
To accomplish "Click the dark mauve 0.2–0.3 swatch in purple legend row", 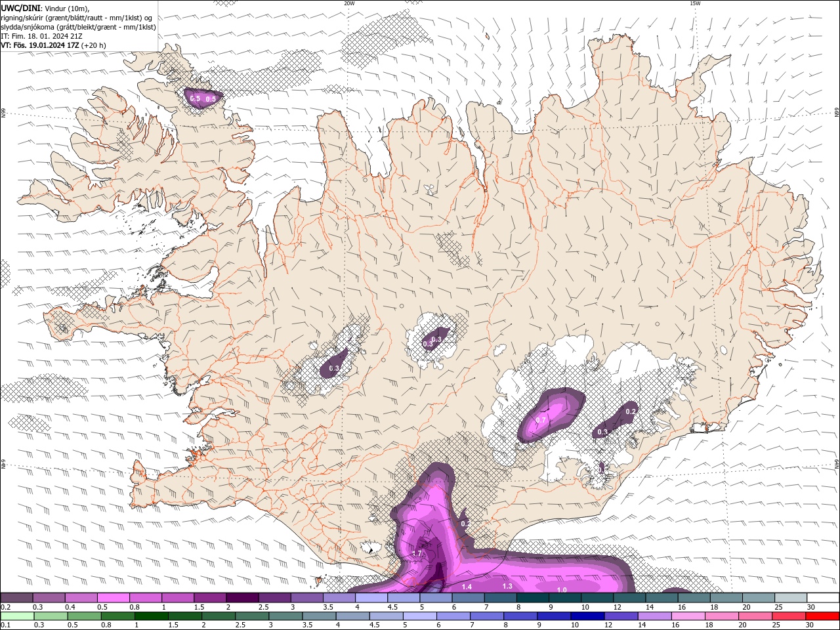I will (x=16, y=598).
